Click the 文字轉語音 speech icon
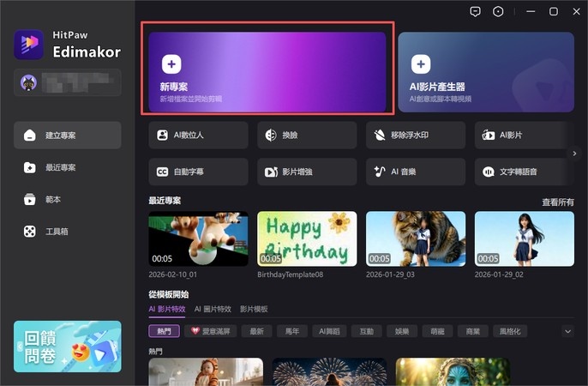588x386 pixels. pyautogui.click(x=489, y=172)
